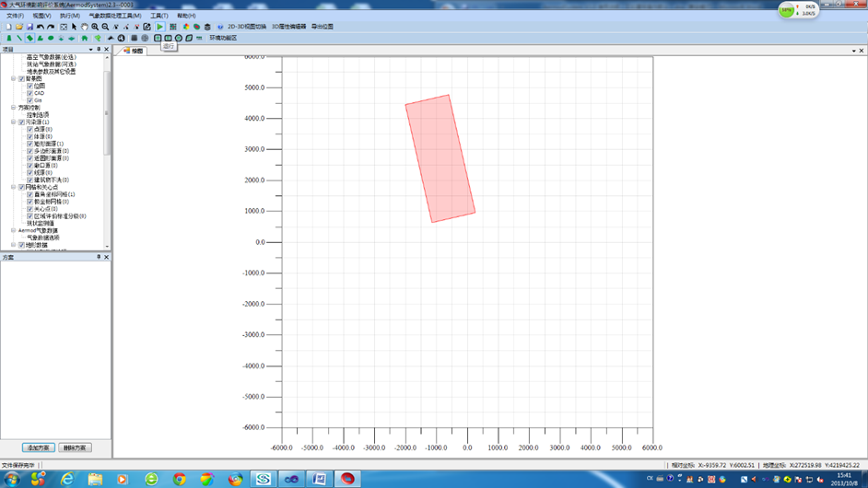
Task: Click the 添加方案 button
Action: click(38, 447)
